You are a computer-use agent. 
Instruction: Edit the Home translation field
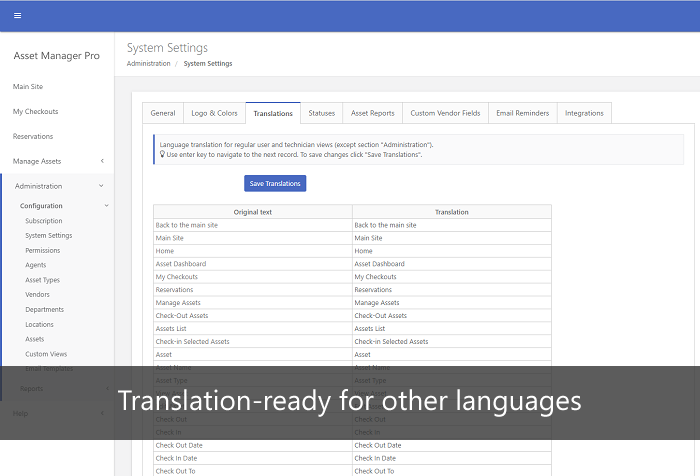point(452,251)
